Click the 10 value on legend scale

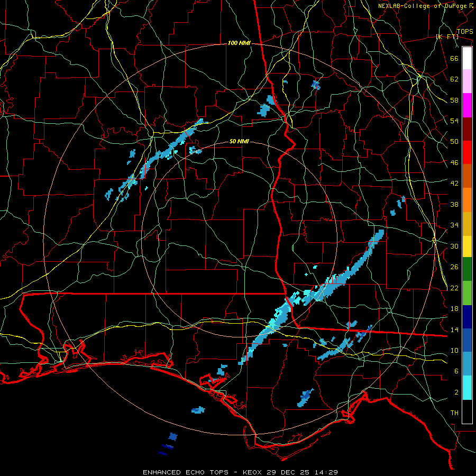click(454, 351)
